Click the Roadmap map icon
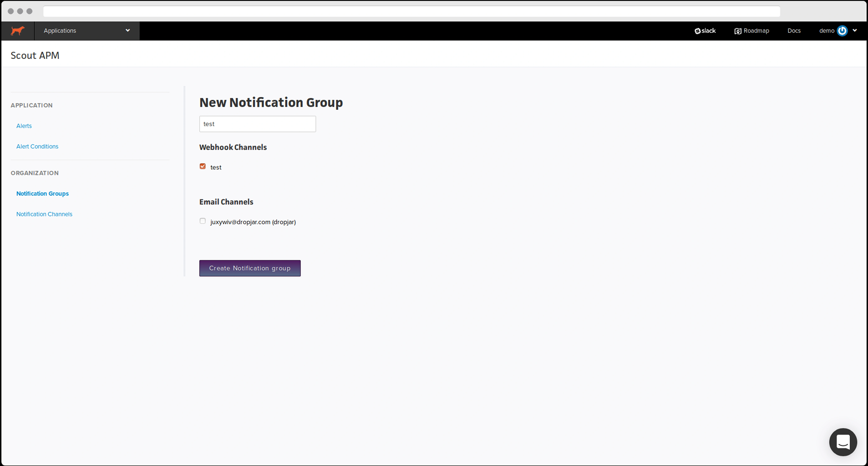 [738, 31]
